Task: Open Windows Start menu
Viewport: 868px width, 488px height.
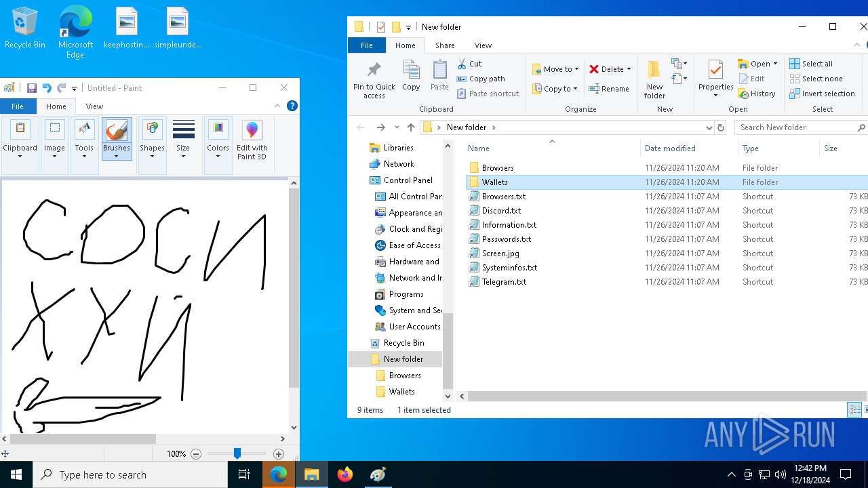Action: (x=16, y=474)
